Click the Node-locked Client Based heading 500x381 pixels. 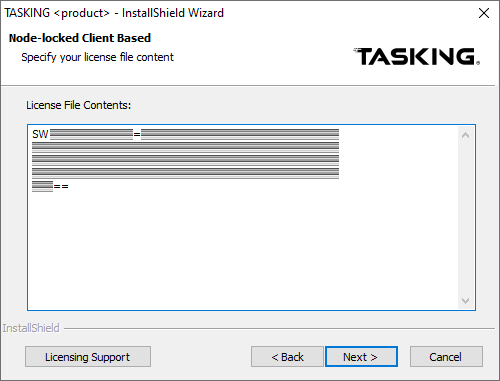[x=80, y=38]
